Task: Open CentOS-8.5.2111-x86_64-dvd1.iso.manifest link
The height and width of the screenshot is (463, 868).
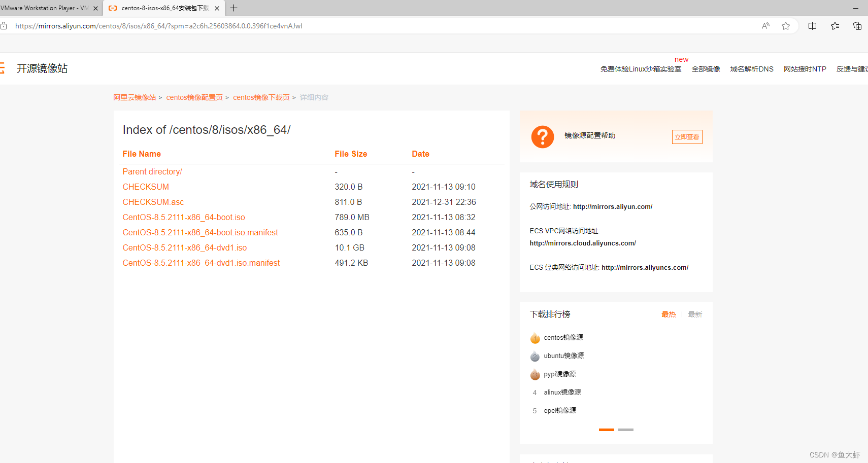Action: (201, 263)
